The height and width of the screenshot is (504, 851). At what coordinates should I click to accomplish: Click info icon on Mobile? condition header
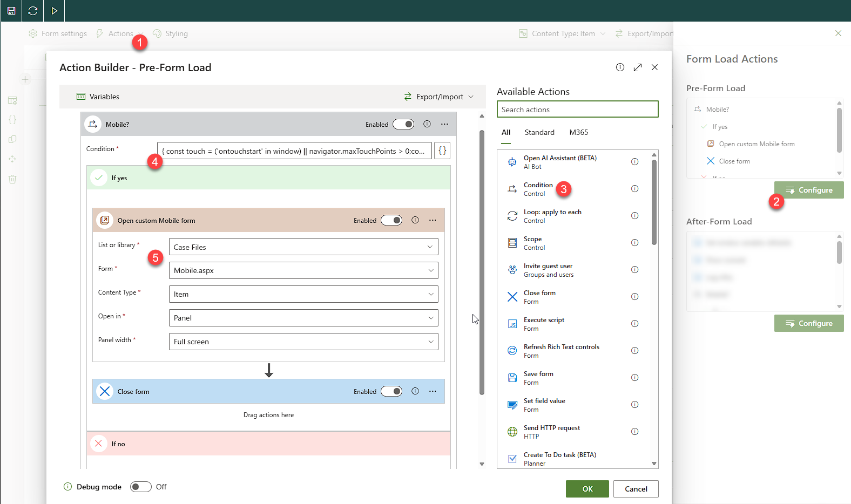(427, 124)
